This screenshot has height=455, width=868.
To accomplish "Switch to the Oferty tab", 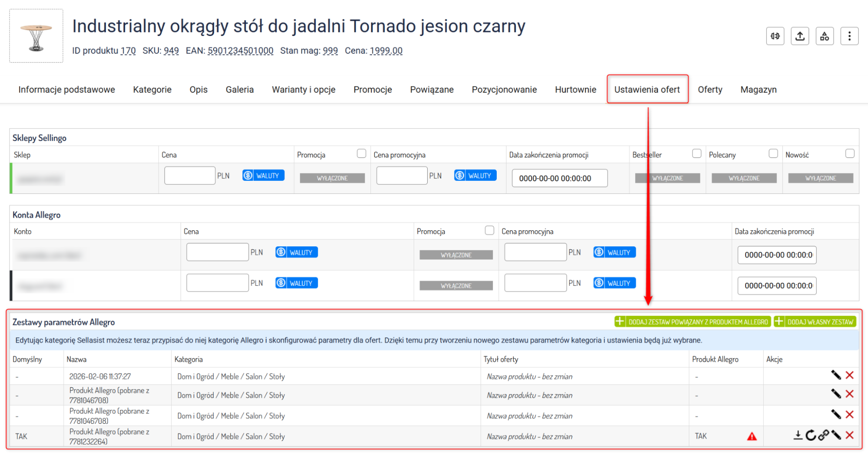I will coord(710,90).
